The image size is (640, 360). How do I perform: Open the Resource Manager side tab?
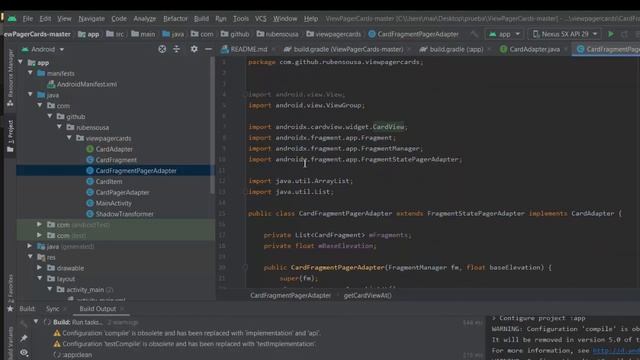pyautogui.click(x=10, y=78)
